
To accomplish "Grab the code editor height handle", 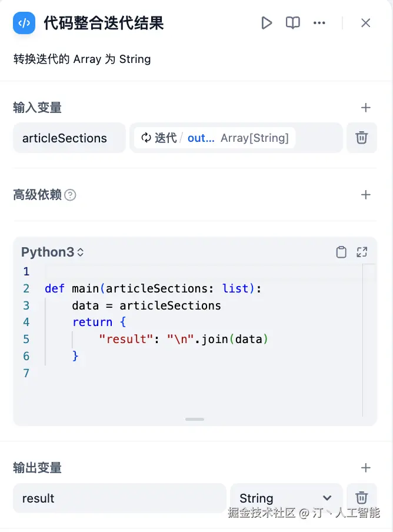I will click(x=195, y=420).
